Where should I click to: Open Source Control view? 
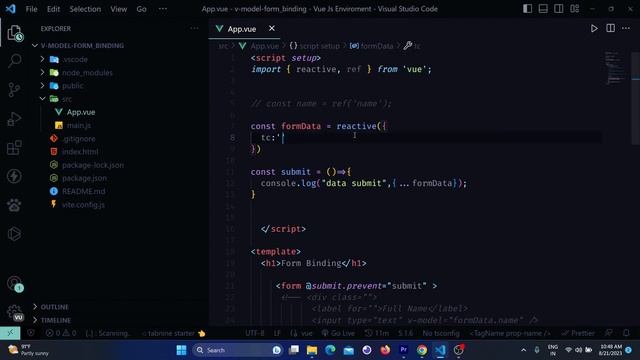click(x=14, y=90)
